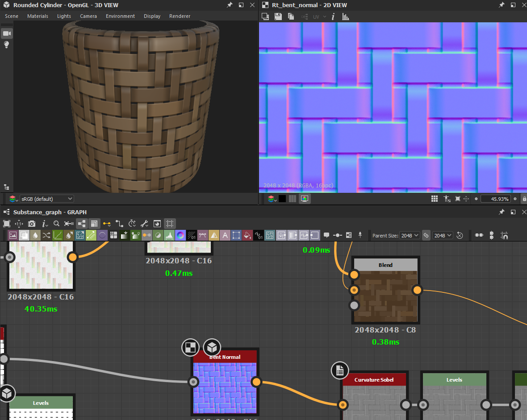Open the Materials menu in 3D view
The image size is (527, 420).
tap(38, 16)
